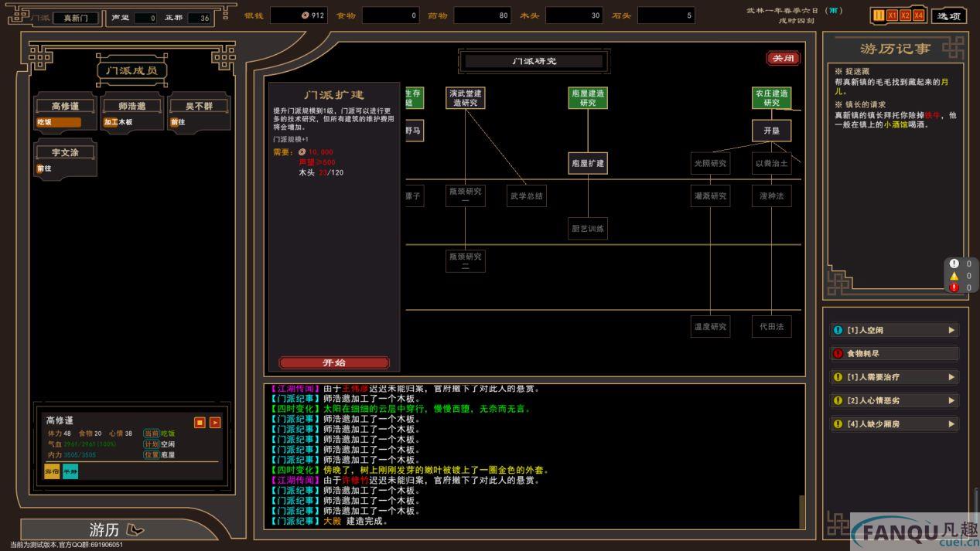Click the quest entry 镇长的请求
The width and height of the screenshot is (980, 551).
[860, 104]
